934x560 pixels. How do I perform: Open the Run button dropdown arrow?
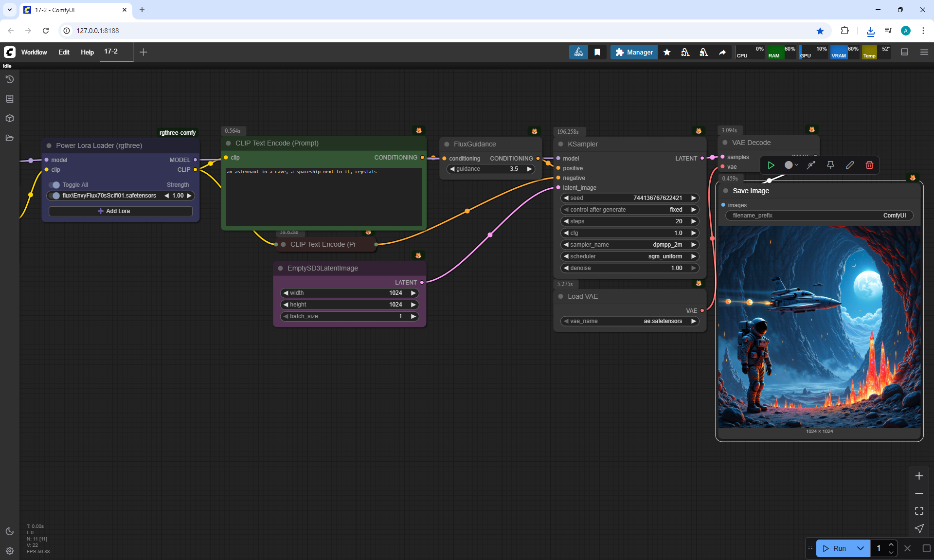[x=860, y=548]
